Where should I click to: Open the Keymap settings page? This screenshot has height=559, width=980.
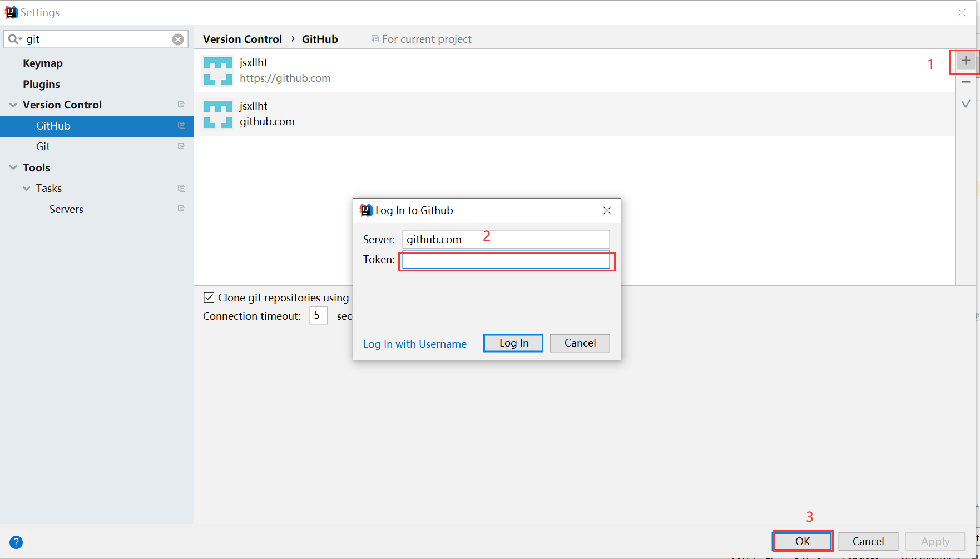(43, 63)
